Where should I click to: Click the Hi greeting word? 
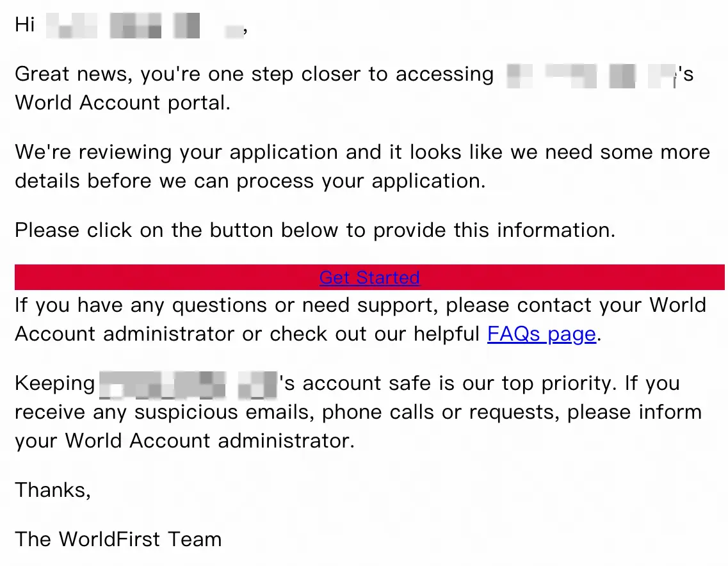coord(24,25)
